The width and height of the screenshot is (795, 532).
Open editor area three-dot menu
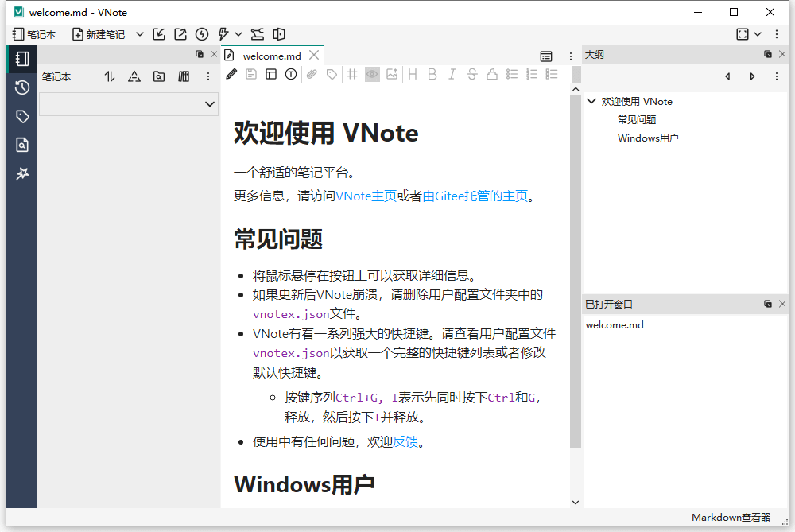[x=570, y=56]
